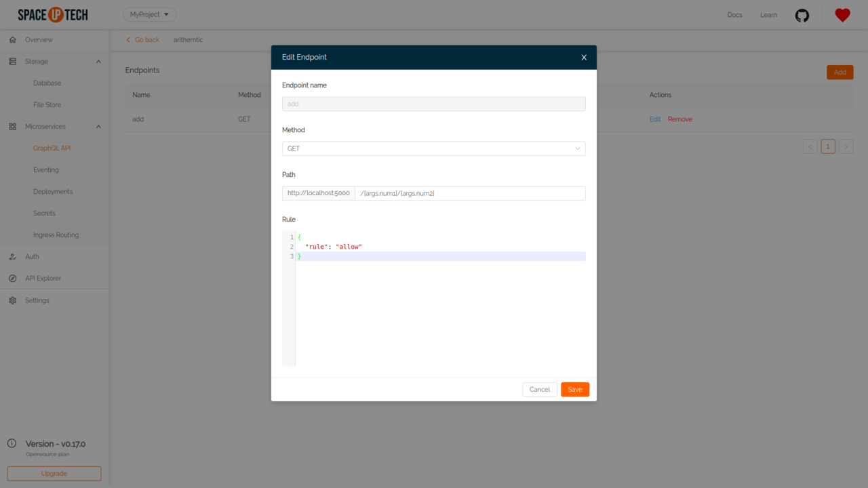
Task: Remove the add endpoint
Action: (679, 119)
